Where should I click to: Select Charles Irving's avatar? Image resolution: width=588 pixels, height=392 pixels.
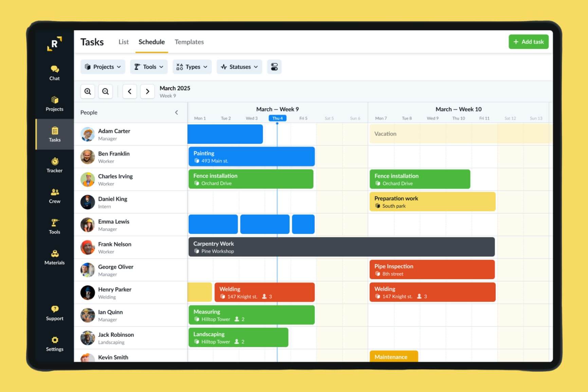pos(88,179)
